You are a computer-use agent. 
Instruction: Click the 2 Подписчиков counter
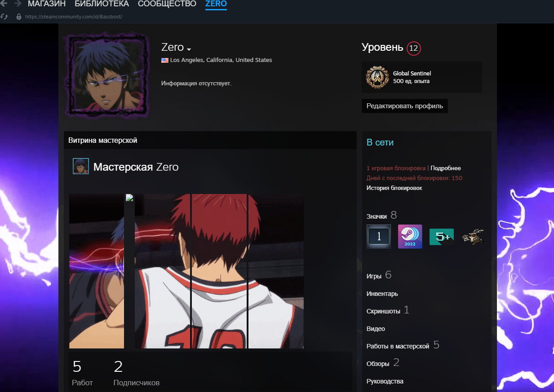[x=137, y=373]
